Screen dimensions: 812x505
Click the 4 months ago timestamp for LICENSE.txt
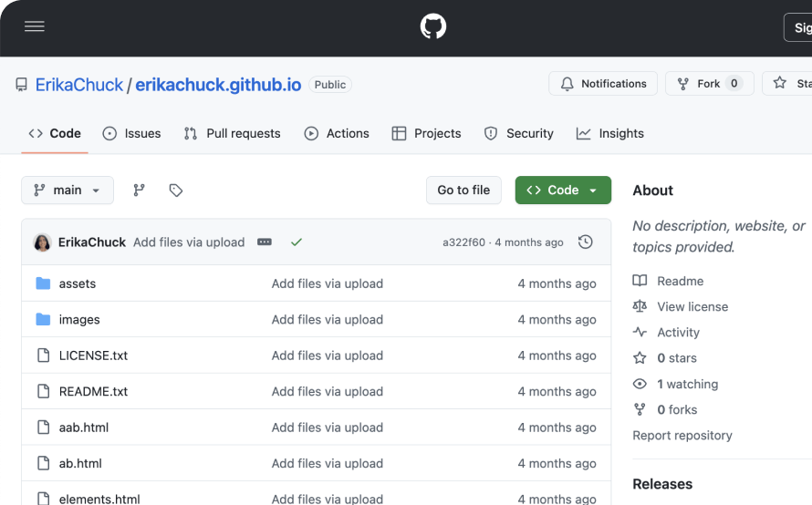click(557, 356)
